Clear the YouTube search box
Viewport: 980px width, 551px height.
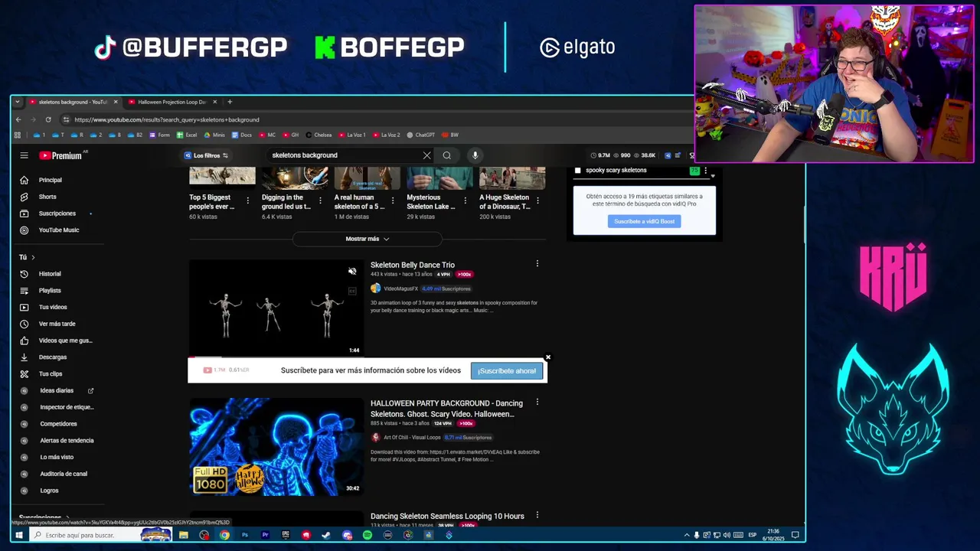(x=426, y=155)
